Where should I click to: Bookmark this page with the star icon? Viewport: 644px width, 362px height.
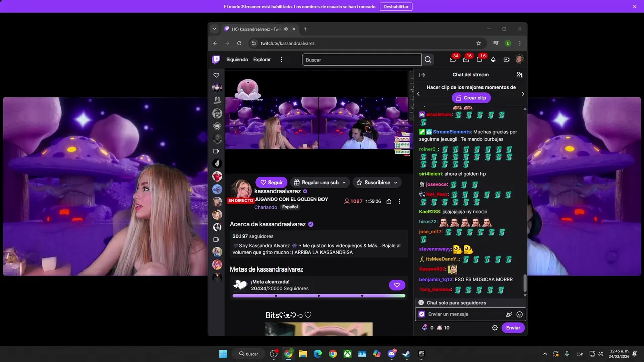[x=479, y=43]
